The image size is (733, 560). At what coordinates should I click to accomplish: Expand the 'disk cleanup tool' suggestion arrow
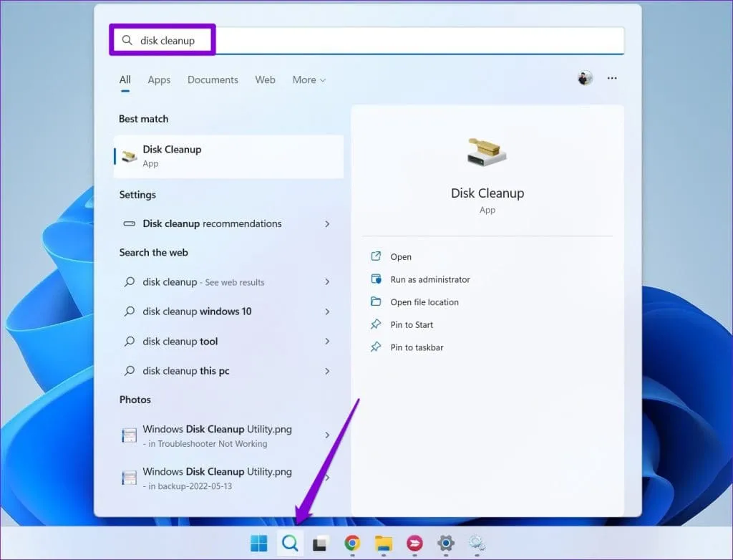(x=327, y=342)
